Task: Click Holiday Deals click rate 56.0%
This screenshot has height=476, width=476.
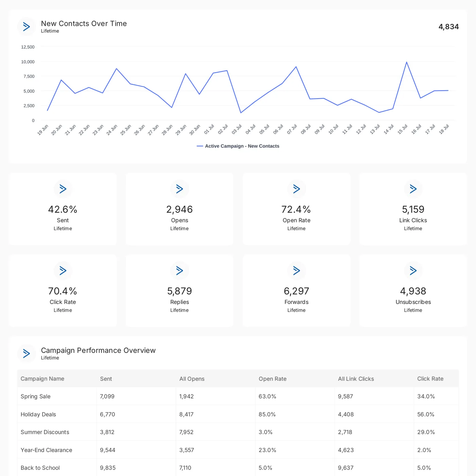Action: click(426, 414)
